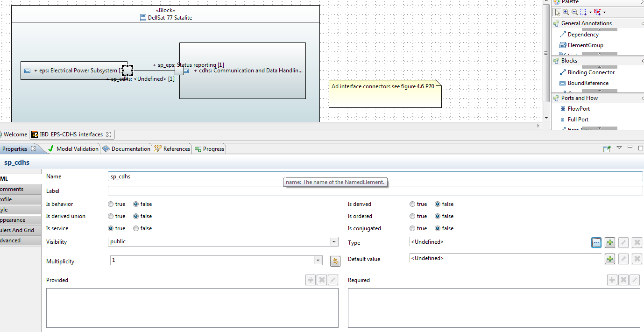Viewport: 644px width, 332px height.
Task: Click the Zoom In palette tool
Action: 566,12
